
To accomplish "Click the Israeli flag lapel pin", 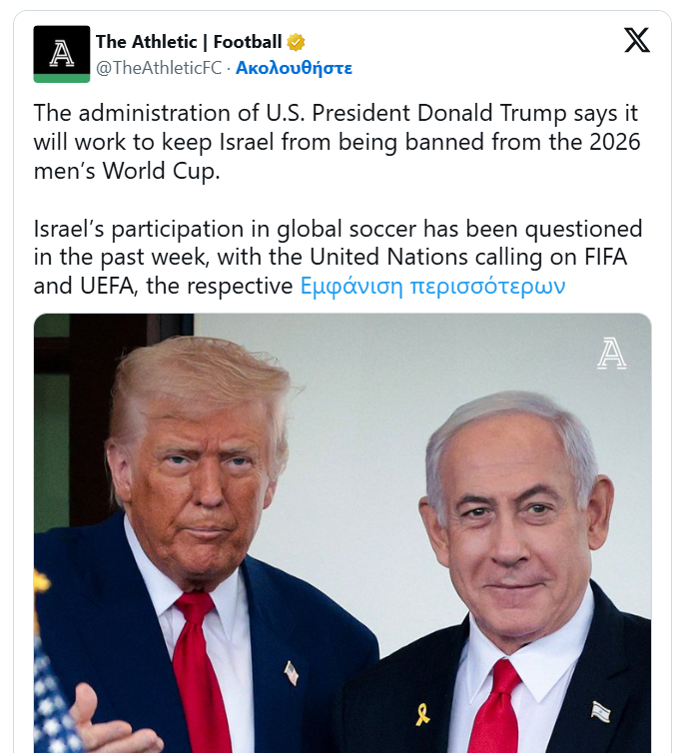I will click(x=600, y=711).
